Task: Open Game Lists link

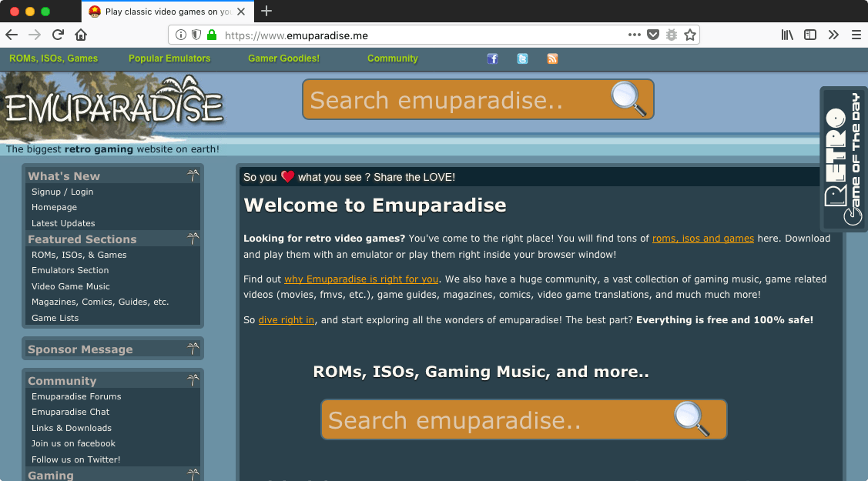Action: coord(55,318)
